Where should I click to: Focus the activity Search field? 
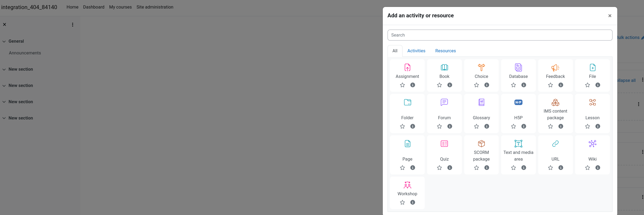point(500,35)
